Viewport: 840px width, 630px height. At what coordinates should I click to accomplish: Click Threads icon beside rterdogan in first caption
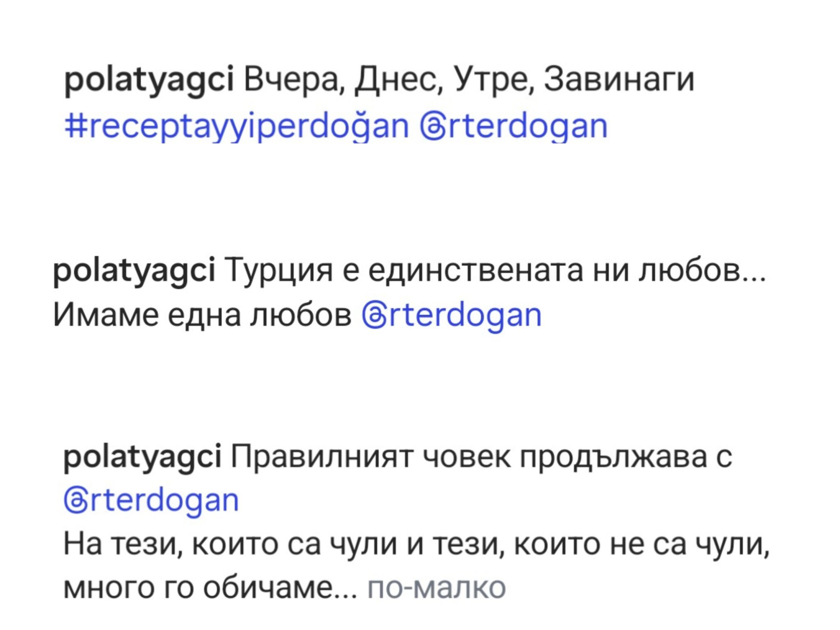(433, 126)
